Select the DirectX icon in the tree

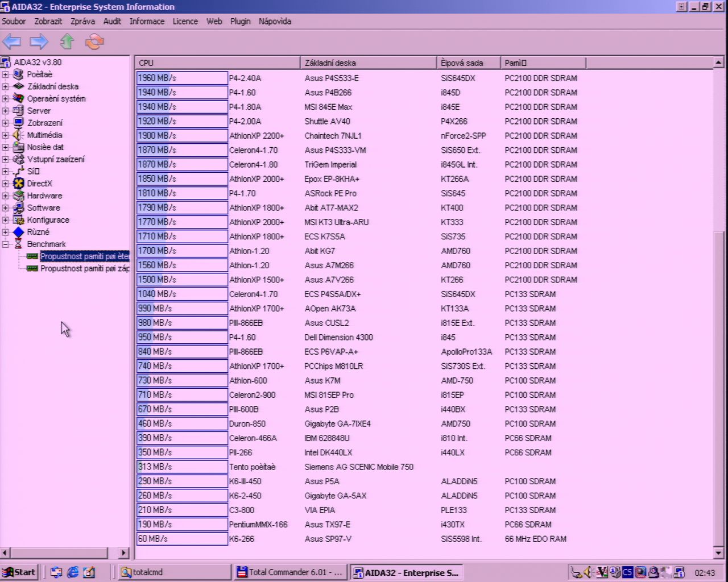point(19,184)
